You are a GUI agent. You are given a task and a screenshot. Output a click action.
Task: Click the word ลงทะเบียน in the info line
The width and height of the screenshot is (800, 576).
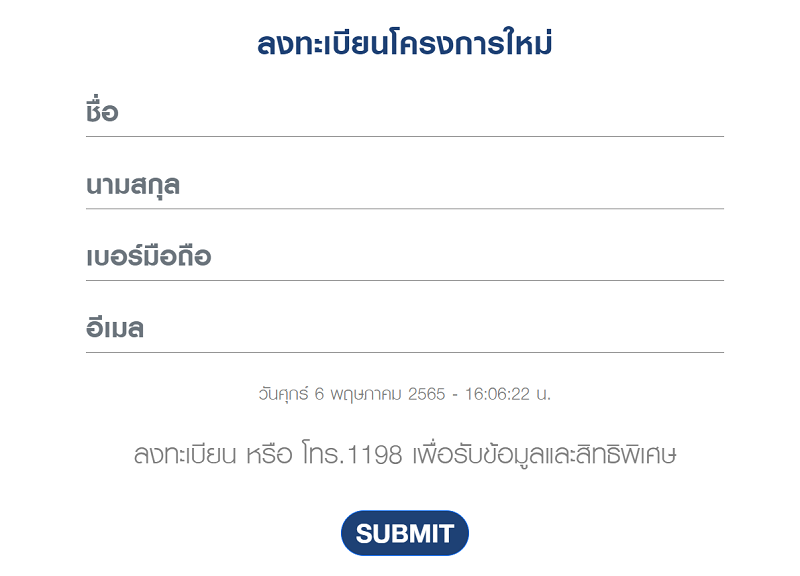point(185,454)
